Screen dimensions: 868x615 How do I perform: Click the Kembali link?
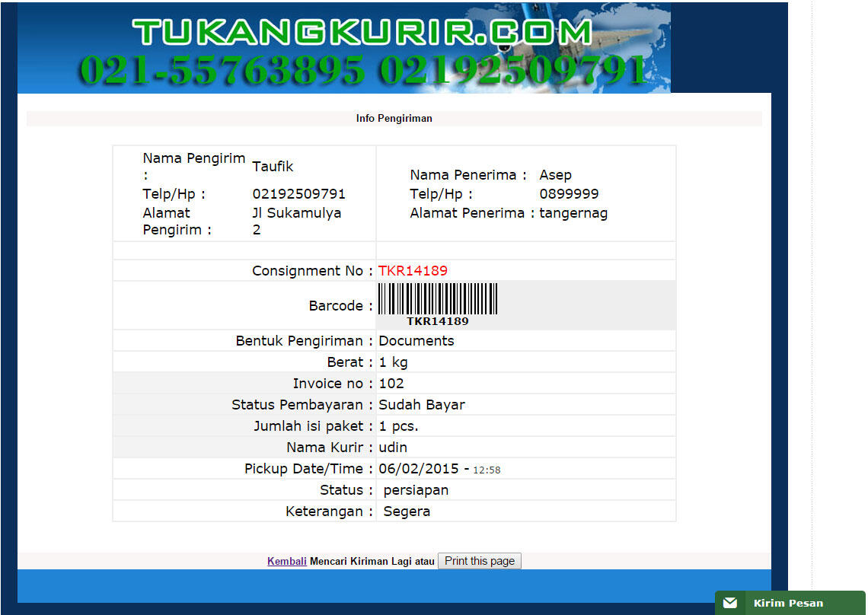[287, 561]
